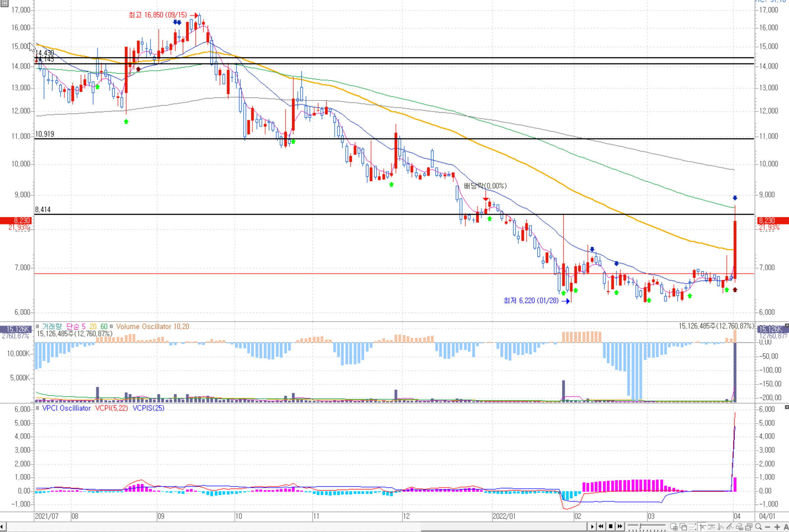Click the 11 month label on the time axis
This screenshot has height=532, width=789.
pyautogui.click(x=316, y=516)
